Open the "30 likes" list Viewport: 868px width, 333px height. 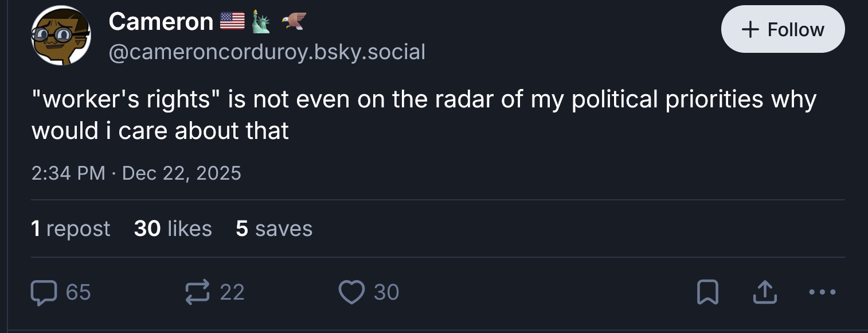(x=173, y=229)
